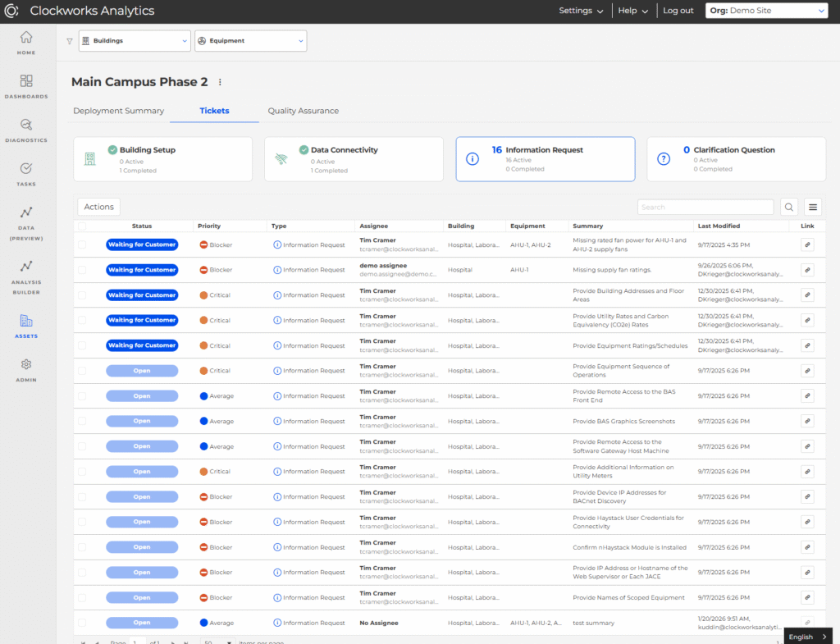Click the Actions button

click(x=98, y=206)
